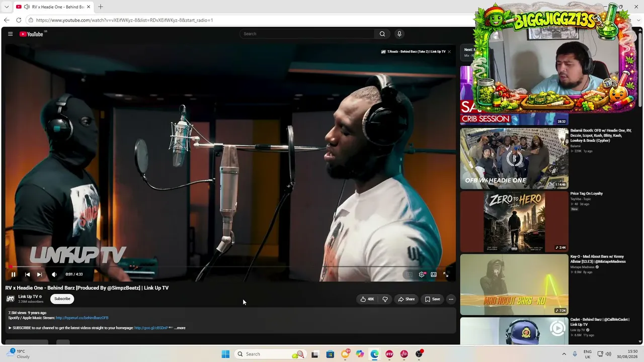Open the Crib Session video thumbnail
Viewport: 644px width, 362px height.
514,96
